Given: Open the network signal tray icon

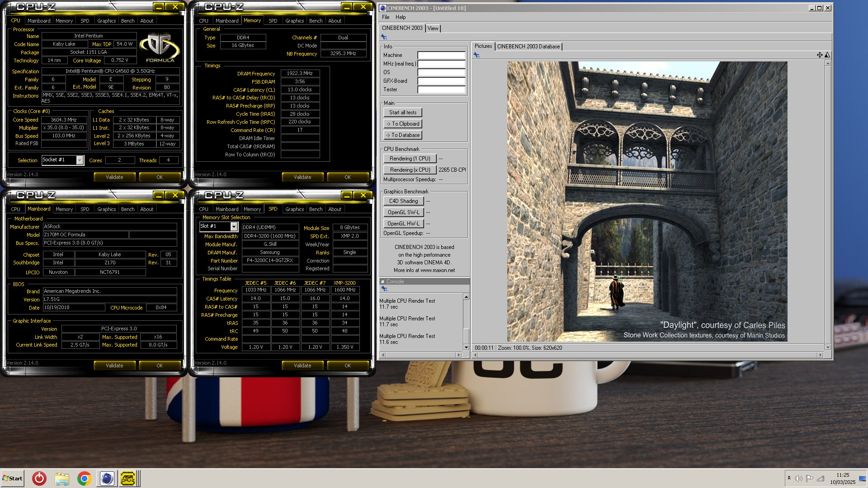Looking at the screenshot, I should (x=820, y=479).
